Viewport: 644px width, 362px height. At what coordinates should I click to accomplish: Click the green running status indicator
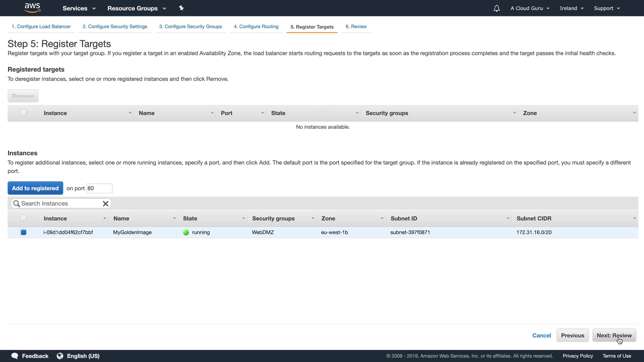[x=186, y=232]
